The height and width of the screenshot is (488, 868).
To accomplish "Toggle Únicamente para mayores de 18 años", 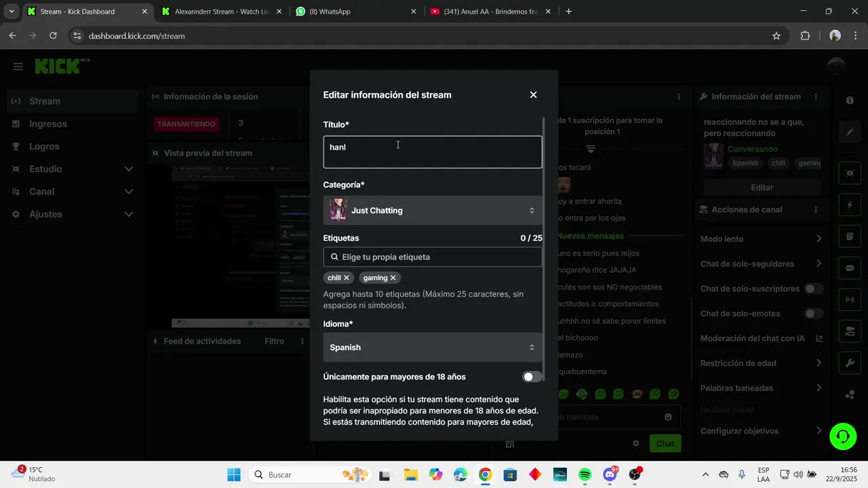I will coord(532,377).
